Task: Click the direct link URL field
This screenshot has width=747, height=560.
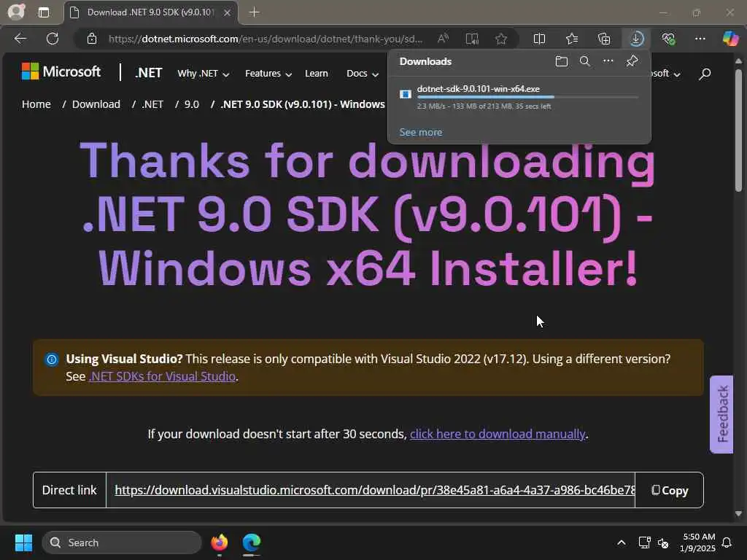Action: (x=371, y=490)
